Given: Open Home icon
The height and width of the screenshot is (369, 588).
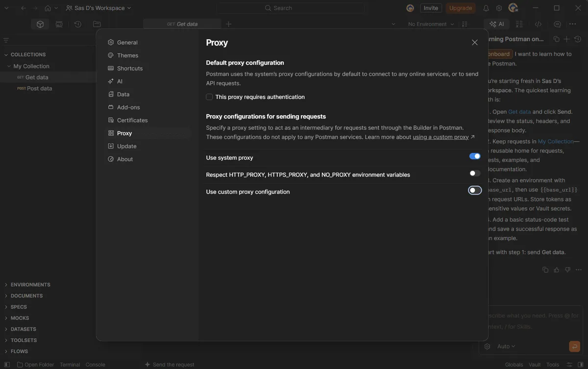Looking at the screenshot, I should click(48, 8).
